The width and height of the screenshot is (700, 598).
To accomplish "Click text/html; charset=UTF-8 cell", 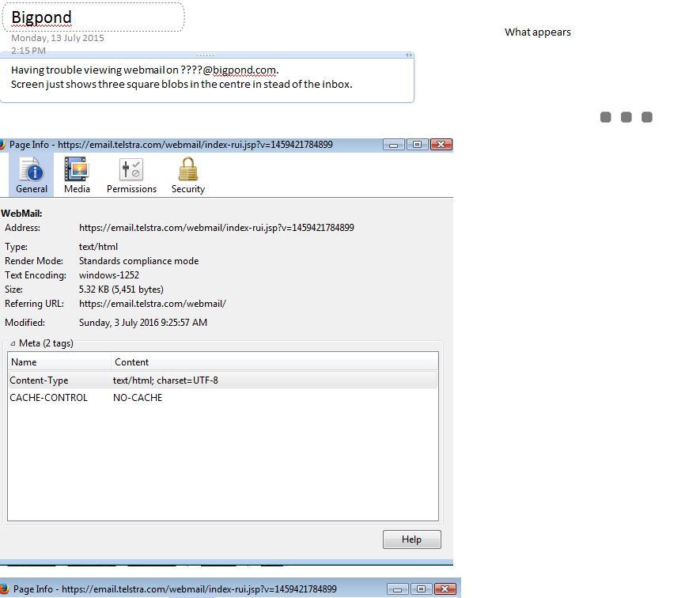I will [165, 380].
